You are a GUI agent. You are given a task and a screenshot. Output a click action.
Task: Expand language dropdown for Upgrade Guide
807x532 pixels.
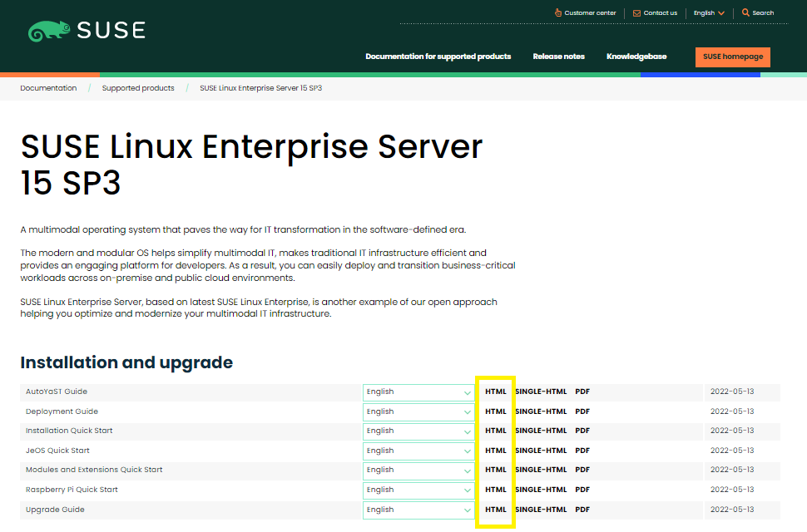click(418, 510)
